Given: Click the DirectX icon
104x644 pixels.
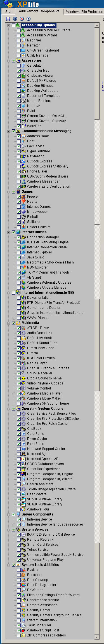Looking at the screenshot, I should coord(24,353).
